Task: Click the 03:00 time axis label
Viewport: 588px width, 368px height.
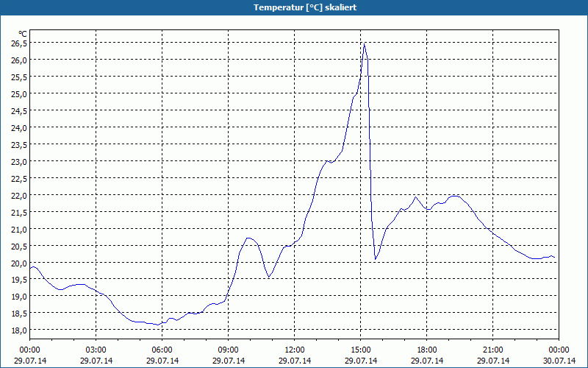Action: 96,350
